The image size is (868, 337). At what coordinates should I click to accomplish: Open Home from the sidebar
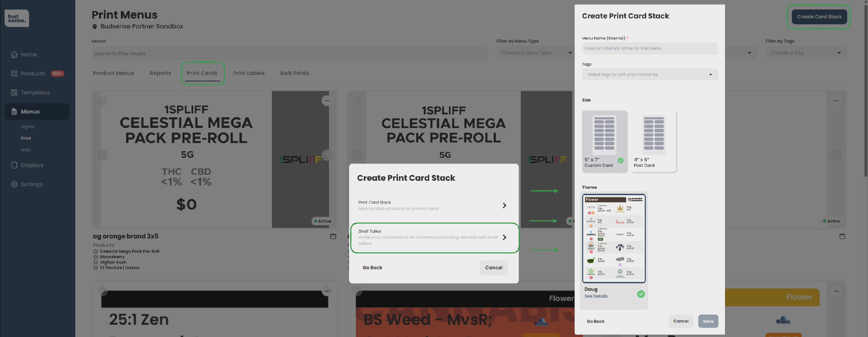[24, 54]
